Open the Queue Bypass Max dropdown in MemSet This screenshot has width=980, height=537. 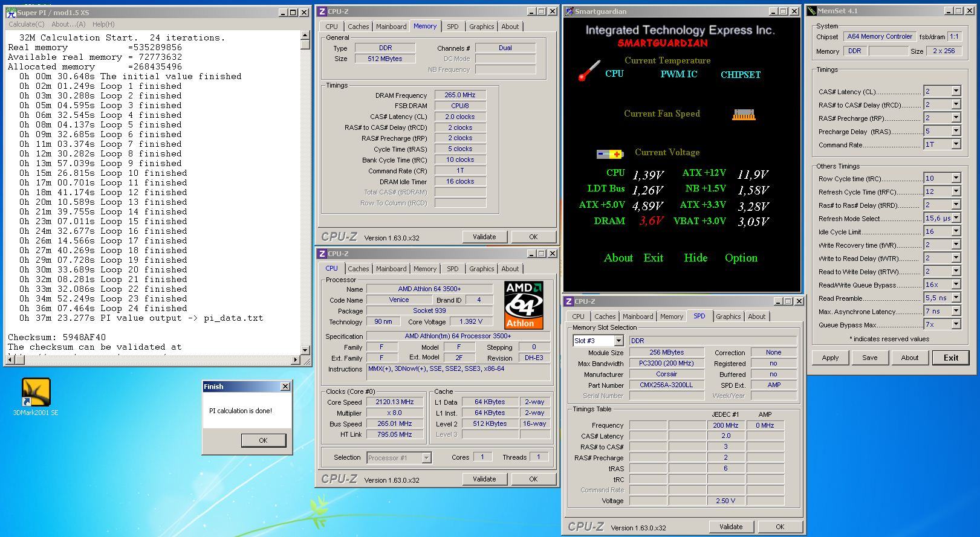click(x=956, y=324)
